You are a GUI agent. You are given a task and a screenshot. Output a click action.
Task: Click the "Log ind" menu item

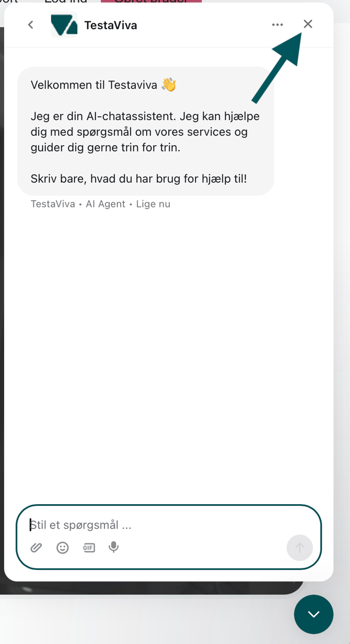coord(66,2)
